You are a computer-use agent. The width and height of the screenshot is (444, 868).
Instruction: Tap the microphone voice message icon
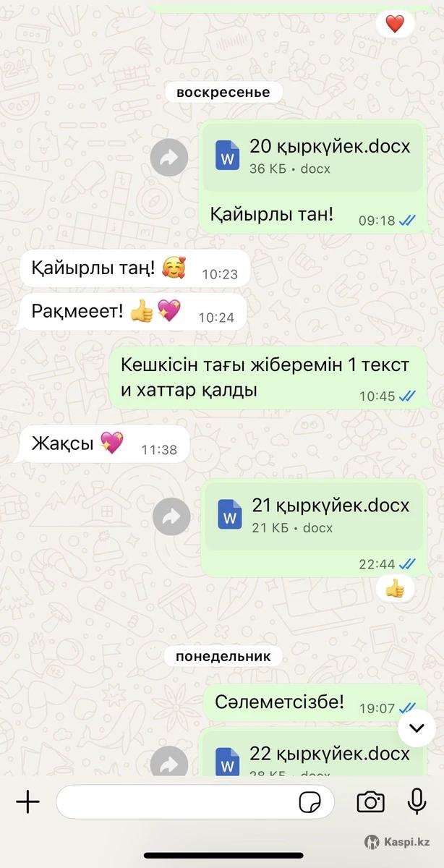tap(416, 801)
